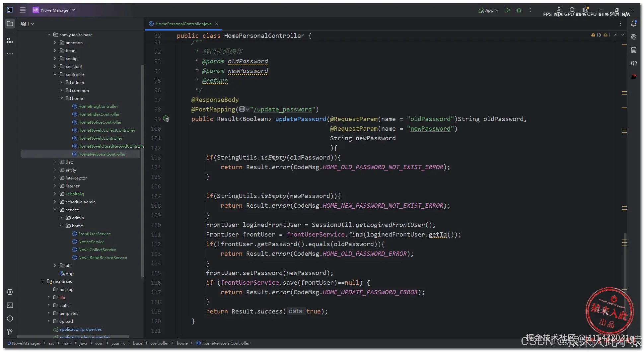Collapse the resources folder
Viewport: 644px width, 352px height.
(42, 281)
